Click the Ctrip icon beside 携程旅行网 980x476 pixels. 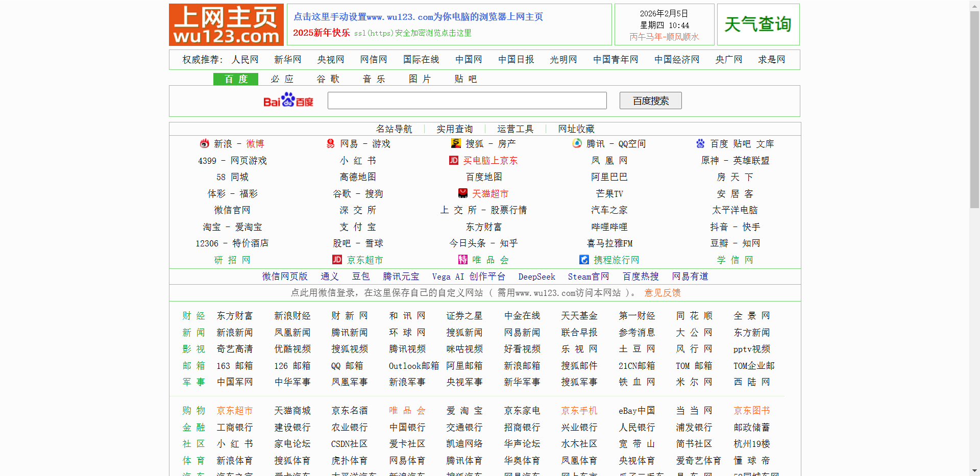pyautogui.click(x=584, y=260)
